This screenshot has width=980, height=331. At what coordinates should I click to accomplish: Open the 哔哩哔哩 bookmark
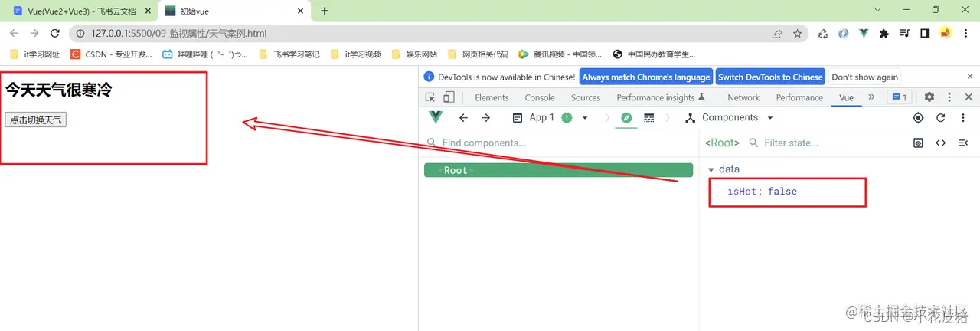(x=205, y=54)
